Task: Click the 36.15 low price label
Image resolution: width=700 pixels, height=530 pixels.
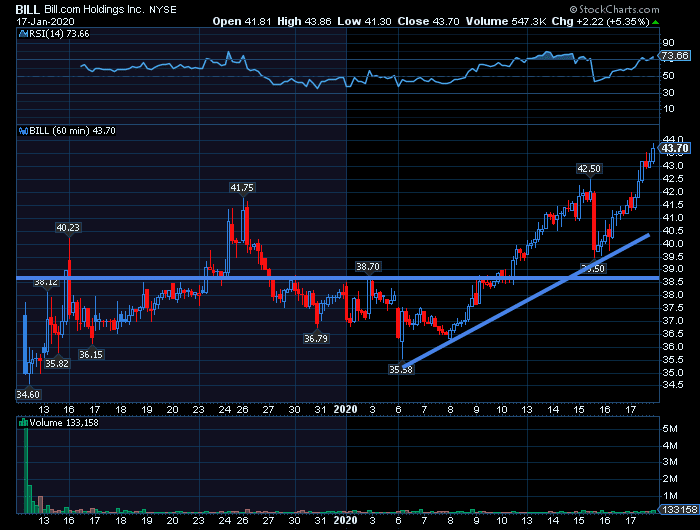Action: [91, 355]
